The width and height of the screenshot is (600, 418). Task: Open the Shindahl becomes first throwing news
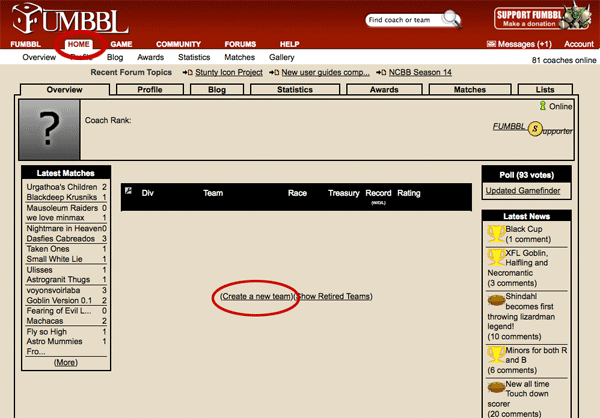click(x=521, y=311)
